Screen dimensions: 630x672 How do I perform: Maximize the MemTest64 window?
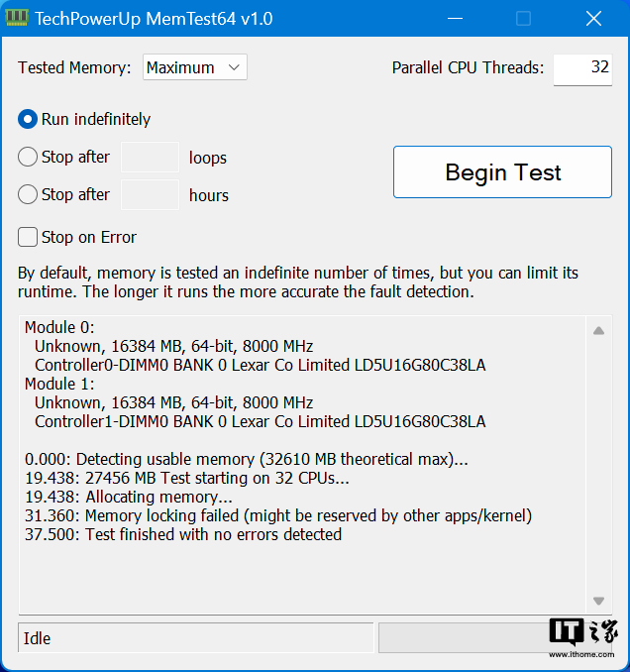(x=524, y=19)
